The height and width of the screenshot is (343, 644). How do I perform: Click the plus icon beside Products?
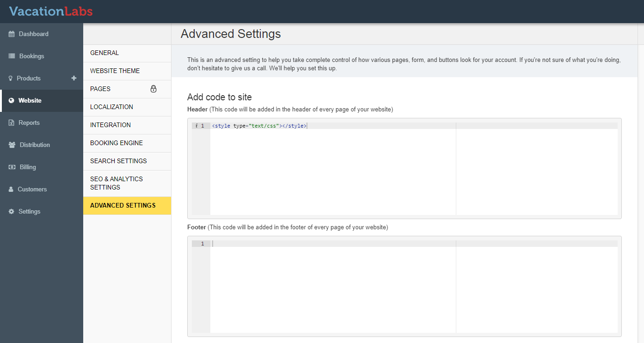[x=74, y=78]
